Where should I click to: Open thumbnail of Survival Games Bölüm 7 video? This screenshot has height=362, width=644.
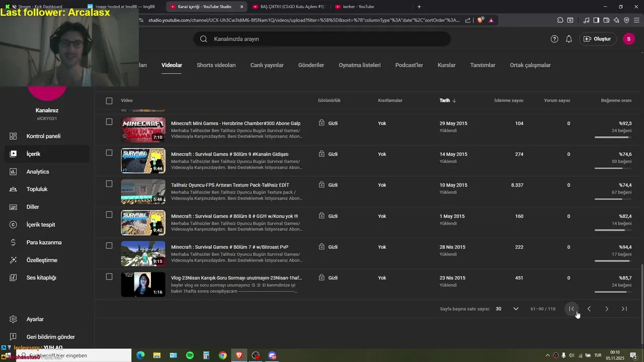tap(143, 253)
